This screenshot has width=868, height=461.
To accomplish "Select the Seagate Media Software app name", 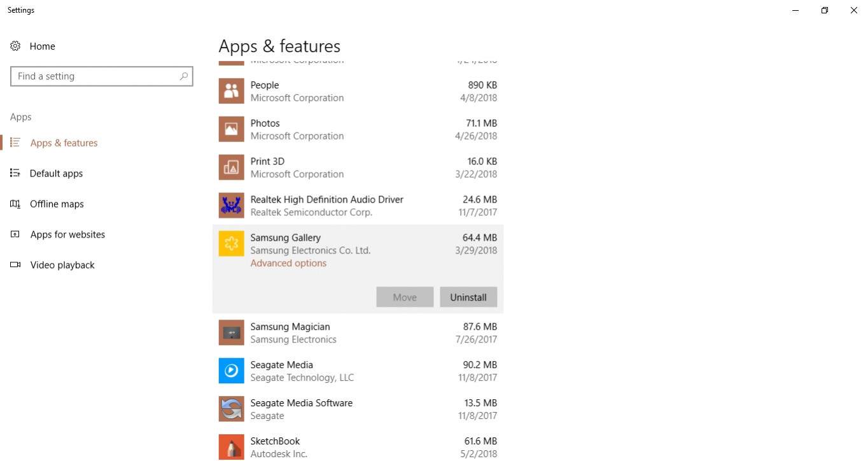I will [302, 403].
